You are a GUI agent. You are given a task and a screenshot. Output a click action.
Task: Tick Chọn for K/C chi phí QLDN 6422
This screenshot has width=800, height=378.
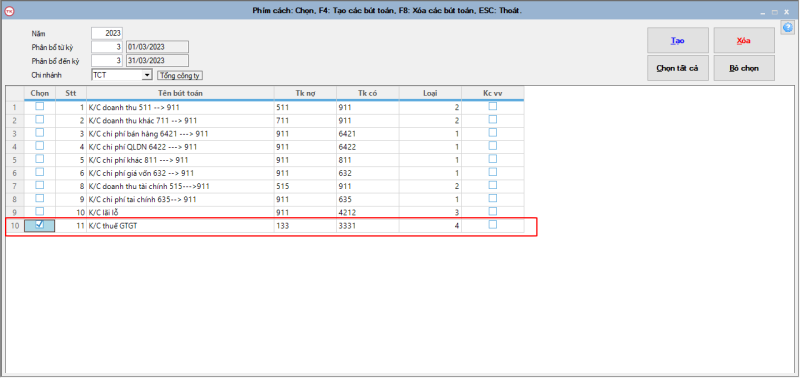click(39, 146)
